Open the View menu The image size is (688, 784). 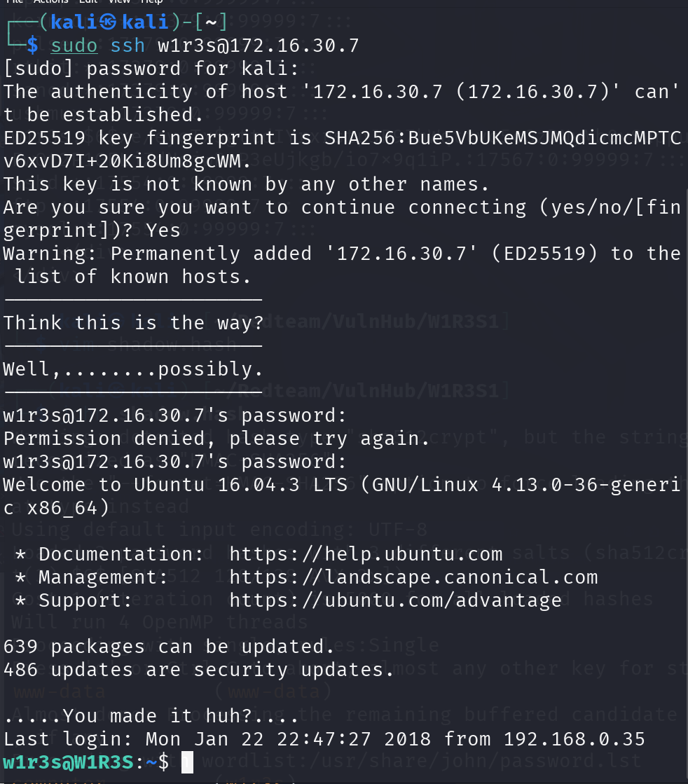[x=119, y=1]
